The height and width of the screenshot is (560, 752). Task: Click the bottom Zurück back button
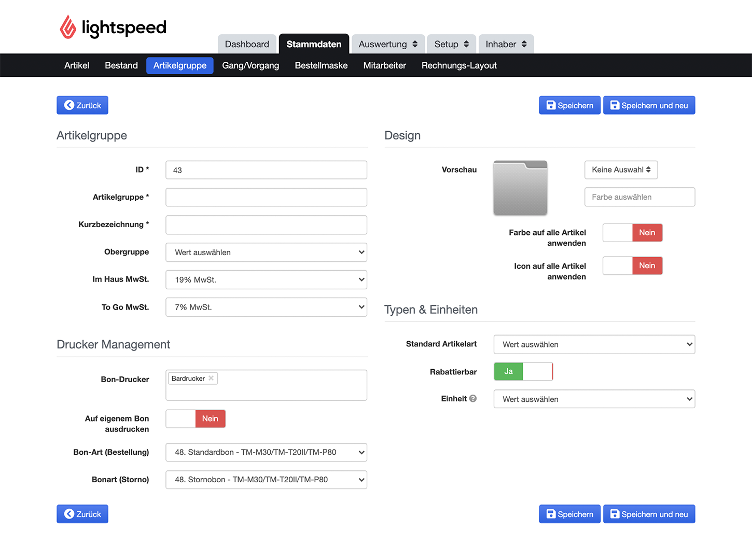pyautogui.click(x=82, y=514)
